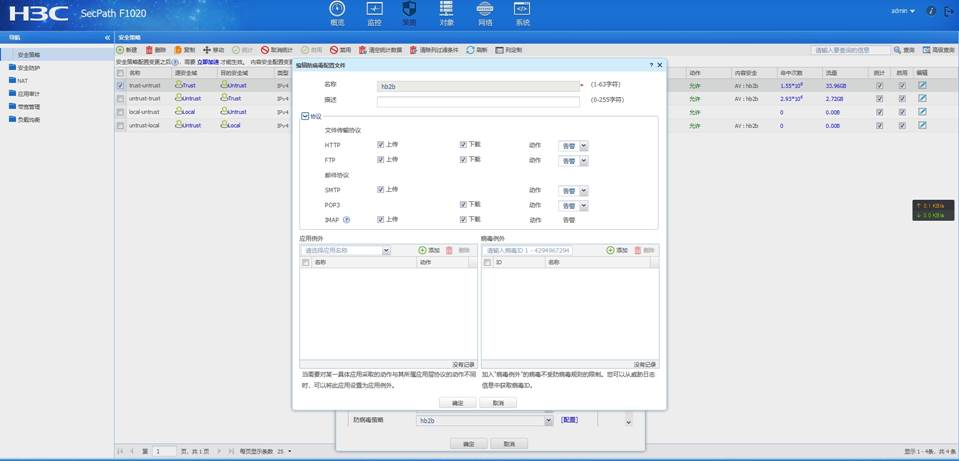This screenshot has width=959, height=461.
Task: Click the 刷新 refresh toolbar button
Action: [477, 50]
